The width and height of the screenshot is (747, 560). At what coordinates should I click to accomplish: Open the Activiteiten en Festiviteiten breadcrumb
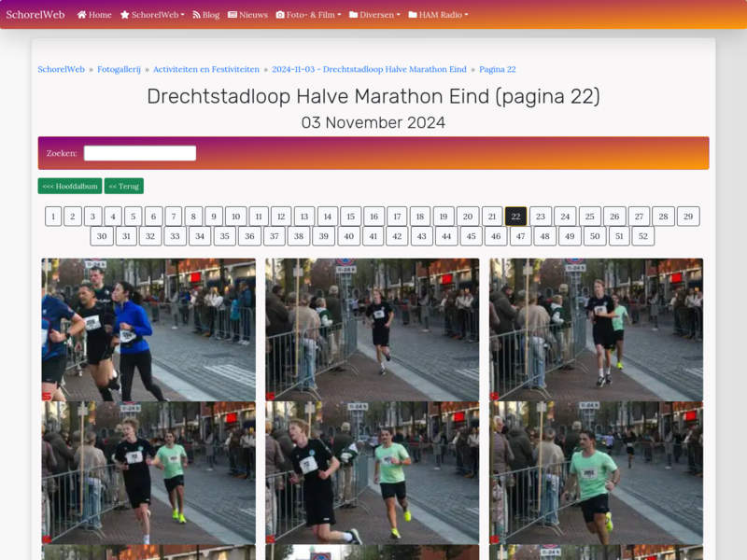206,69
